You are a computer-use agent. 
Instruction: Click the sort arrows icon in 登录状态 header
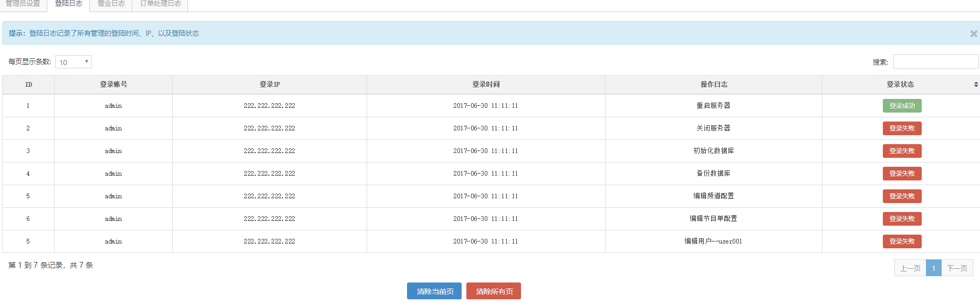point(976,85)
